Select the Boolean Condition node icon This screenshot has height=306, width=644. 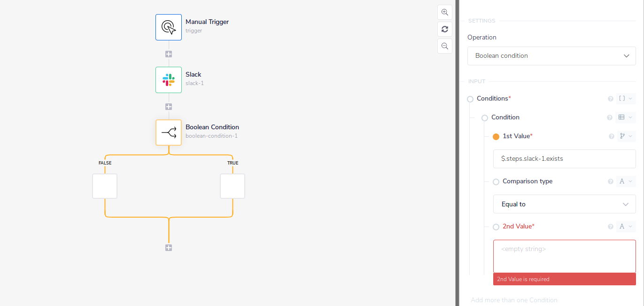[169, 133]
